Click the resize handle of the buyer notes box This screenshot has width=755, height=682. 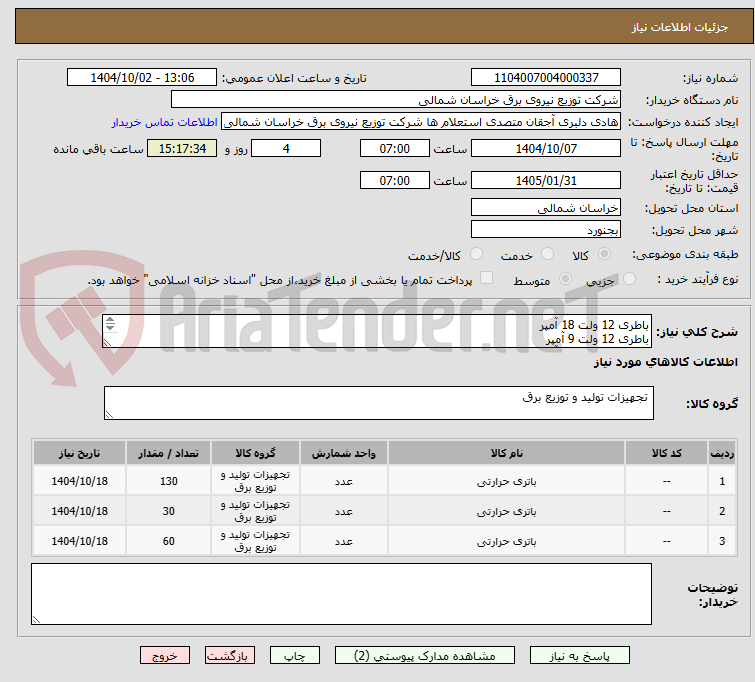(36, 620)
